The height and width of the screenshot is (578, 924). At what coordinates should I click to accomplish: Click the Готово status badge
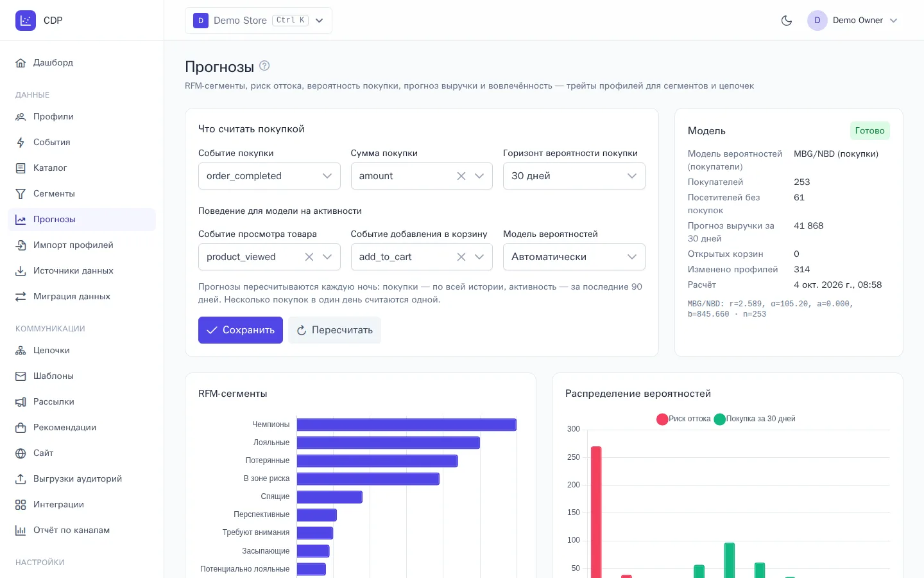point(870,130)
